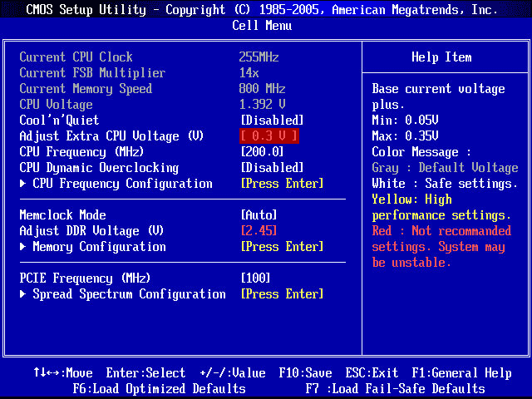The height and width of the screenshot is (399, 532).
Task: Select the Cool'n'Quiet [Disabled] value
Action: click(272, 120)
